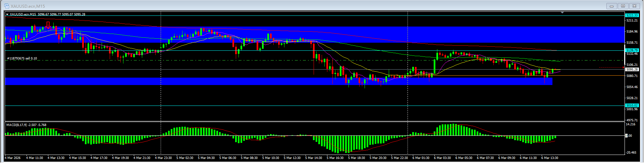Click the 6 Mar 03:30 time axis label
644x163 pixels.
[442, 158]
